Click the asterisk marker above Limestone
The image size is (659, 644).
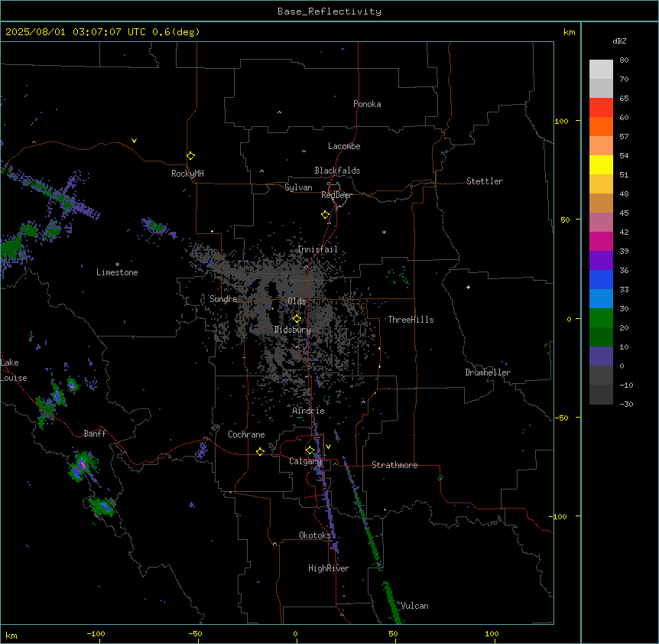(117, 265)
